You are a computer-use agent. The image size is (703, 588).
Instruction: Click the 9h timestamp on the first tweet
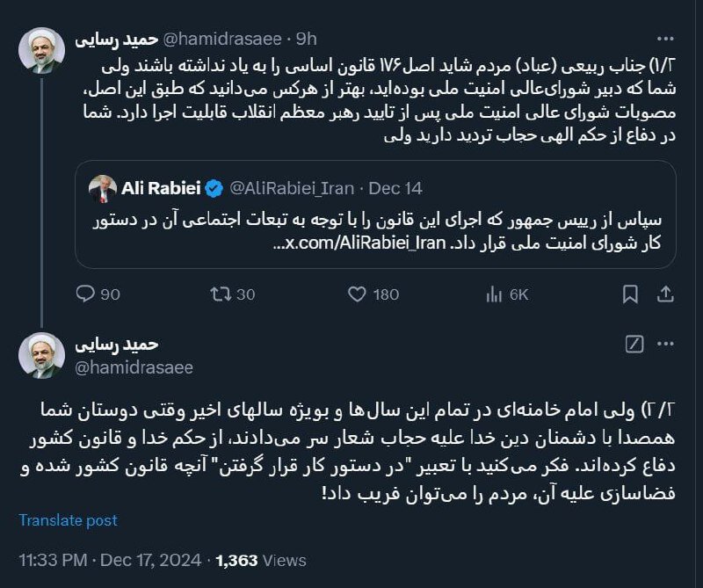click(x=307, y=39)
